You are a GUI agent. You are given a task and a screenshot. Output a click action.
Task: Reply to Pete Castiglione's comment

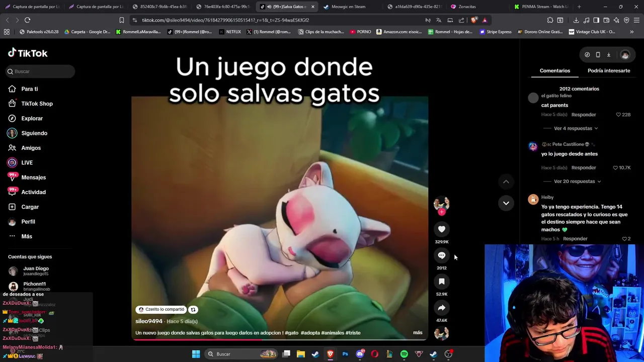coord(584,167)
